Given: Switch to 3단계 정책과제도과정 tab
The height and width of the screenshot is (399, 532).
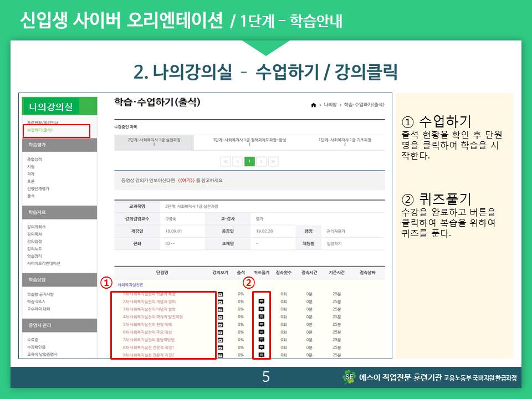Looking at the screenshot, I should (x=249, y=141).
